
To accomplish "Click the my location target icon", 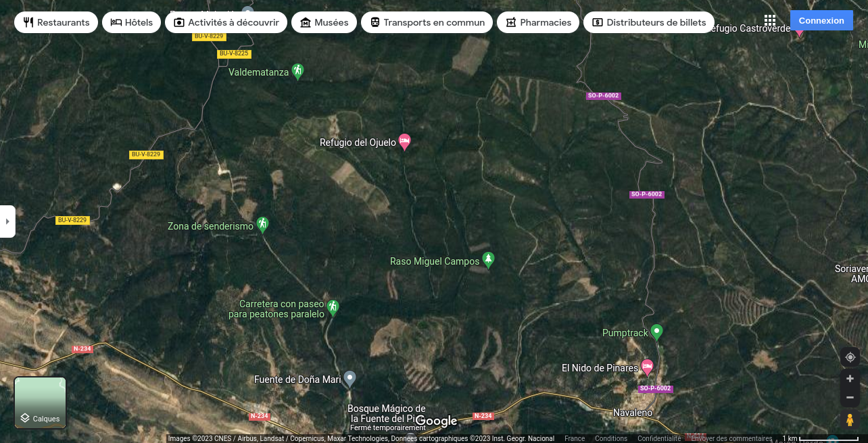I will [850, 357].
